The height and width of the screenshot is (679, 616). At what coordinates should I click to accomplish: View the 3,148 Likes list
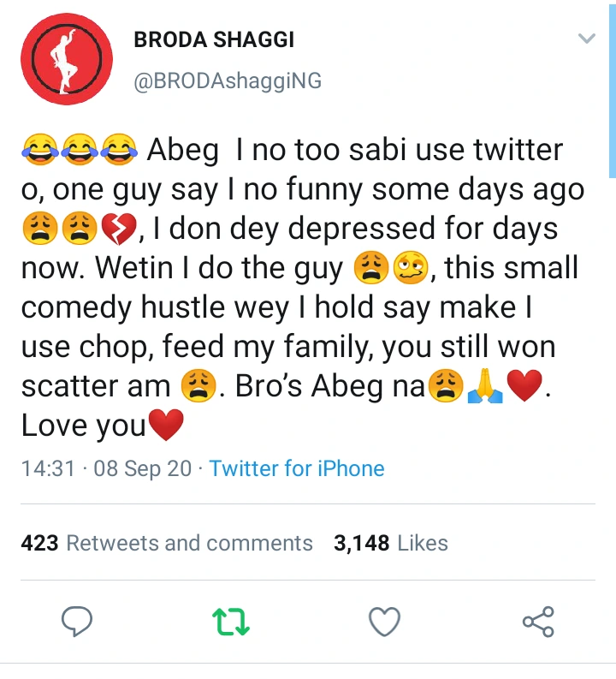click(391, 543)
